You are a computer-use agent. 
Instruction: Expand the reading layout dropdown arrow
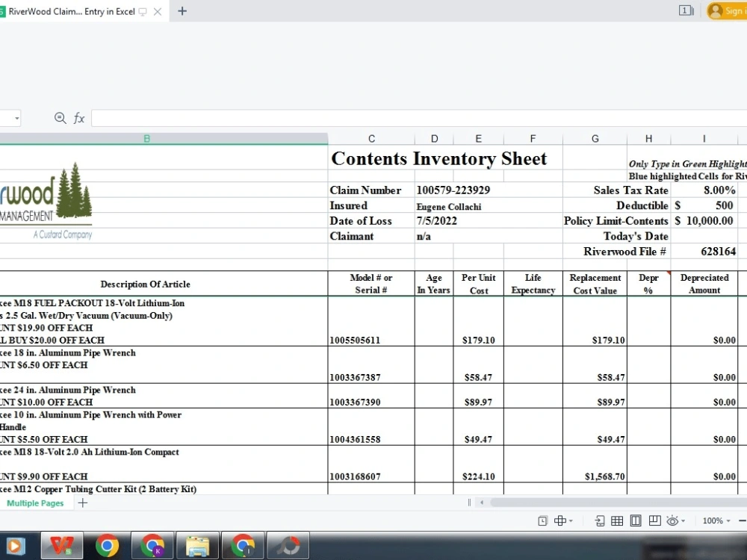point(571,521)
